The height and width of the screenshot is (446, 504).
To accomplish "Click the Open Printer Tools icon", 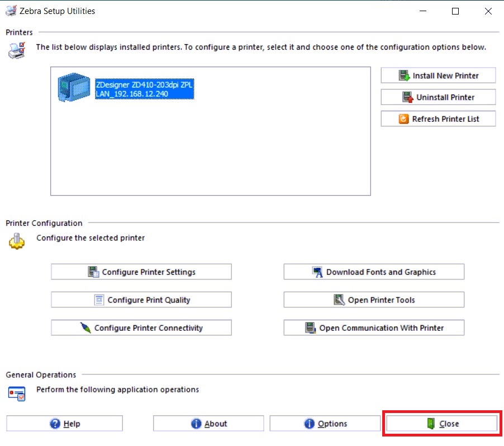I will click(x=339, y=300).
